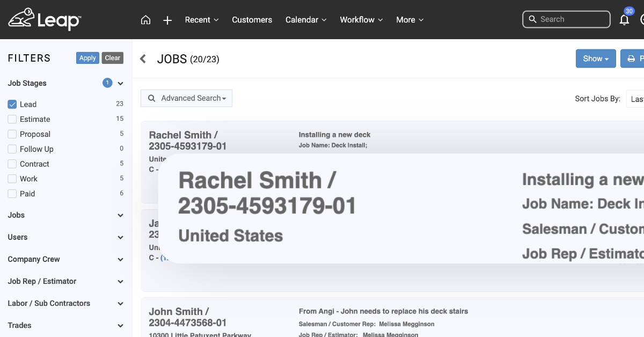Click the plus add-new icon
The width and height of the screenshot is (644, 337).
(x=167, y=20)
